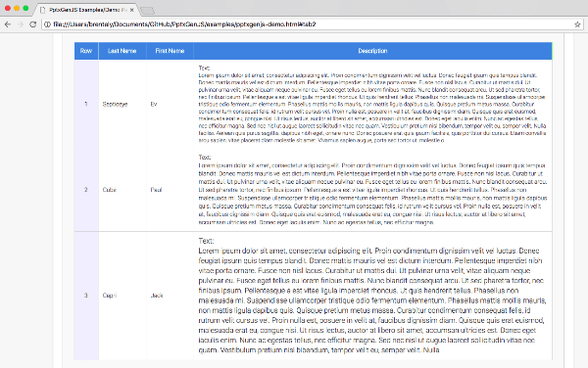Click the First Name column header

(x=170, y=51)
